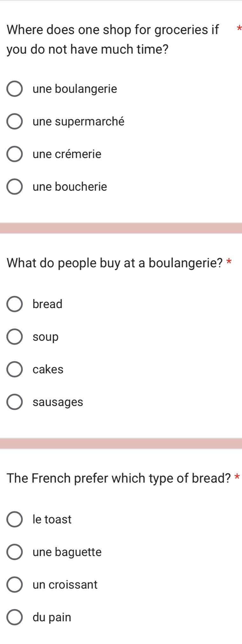Viewport: 242px width, 644px height.
Task: Choose 'une supermarché' as the answer
Action: coord(15,122)
